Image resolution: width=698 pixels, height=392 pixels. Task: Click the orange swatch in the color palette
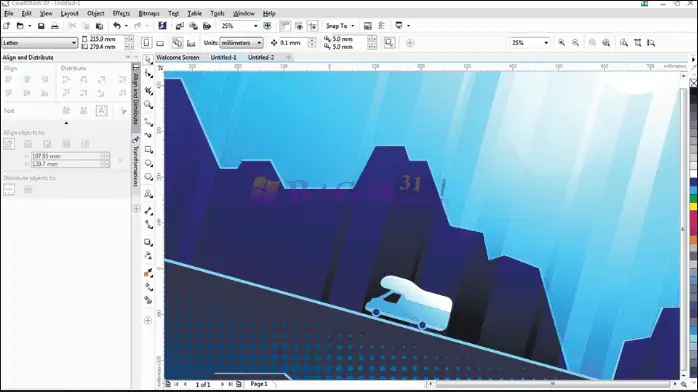click(694, 240)
